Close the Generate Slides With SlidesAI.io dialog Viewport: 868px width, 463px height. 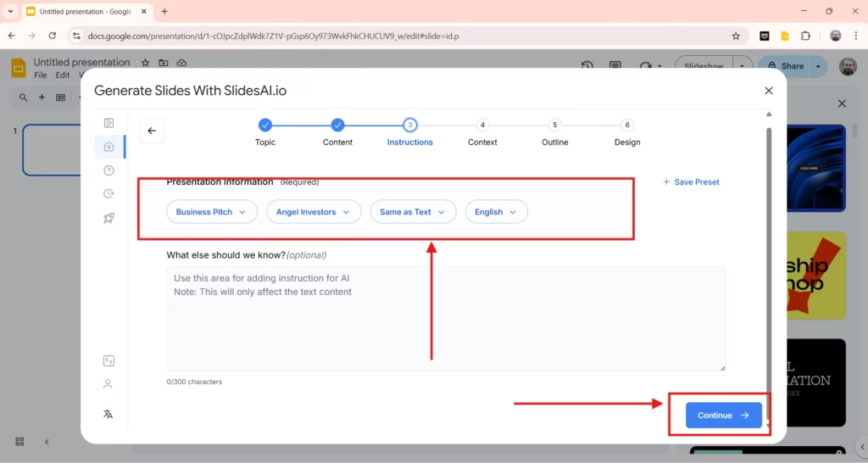click(769, 91)
